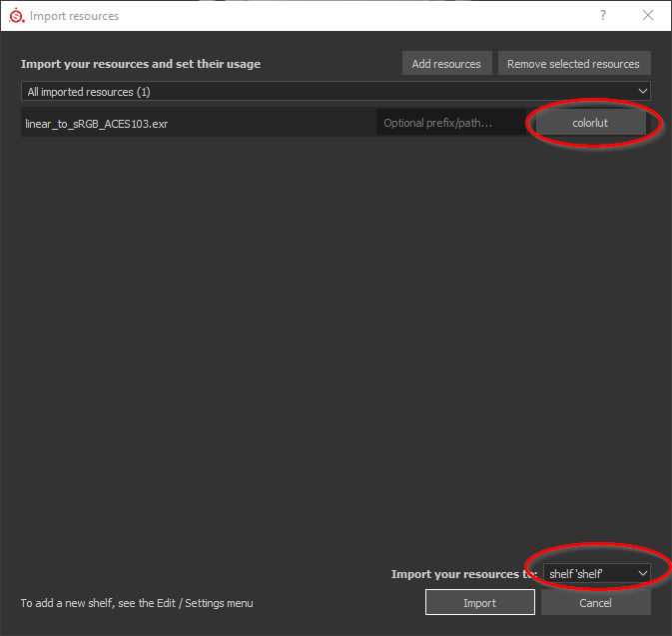Click 'Import your resources and set their usage' heading

(x=141, y=64)
